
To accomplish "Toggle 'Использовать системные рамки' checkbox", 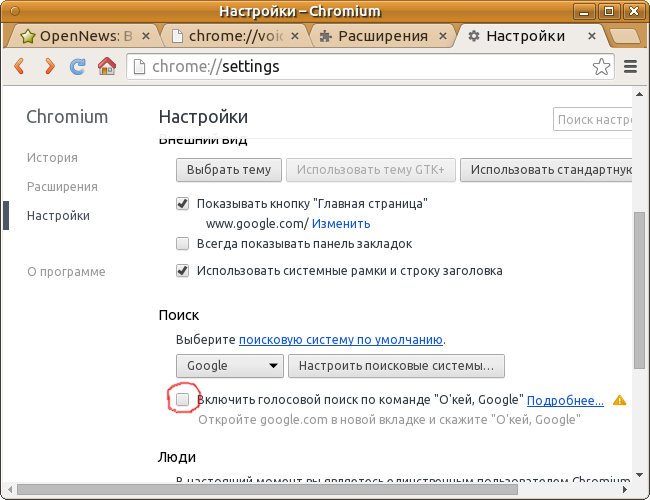I will (x=182, y=270).
